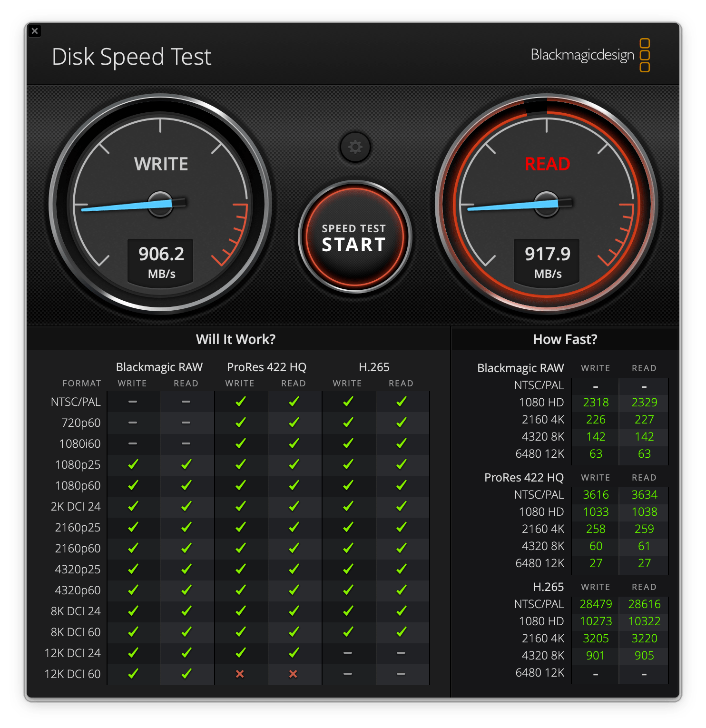This screenshot has width=706, height=728.
Task: Click H.265 NTSC/PAL write value 28479
Action: [596, 604]
